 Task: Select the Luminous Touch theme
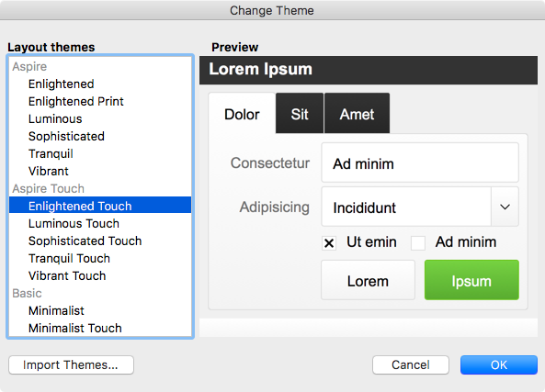[100, 224]
